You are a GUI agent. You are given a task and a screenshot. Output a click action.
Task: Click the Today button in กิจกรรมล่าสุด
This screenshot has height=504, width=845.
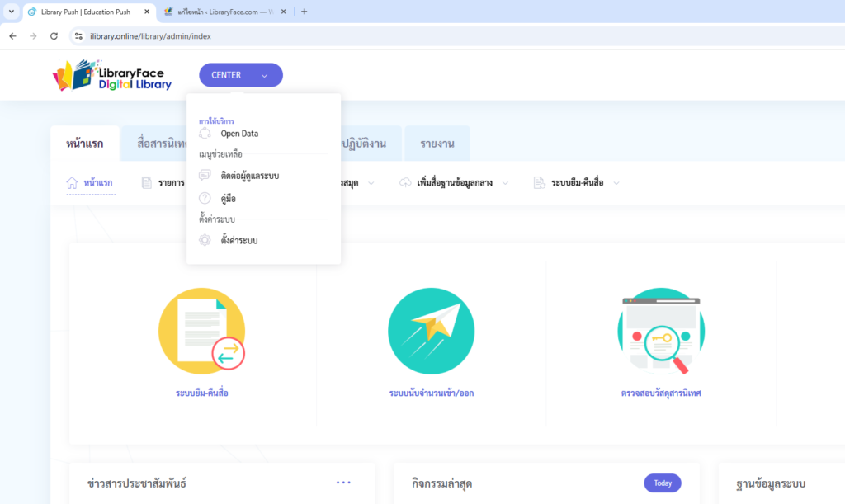[662, 483]
